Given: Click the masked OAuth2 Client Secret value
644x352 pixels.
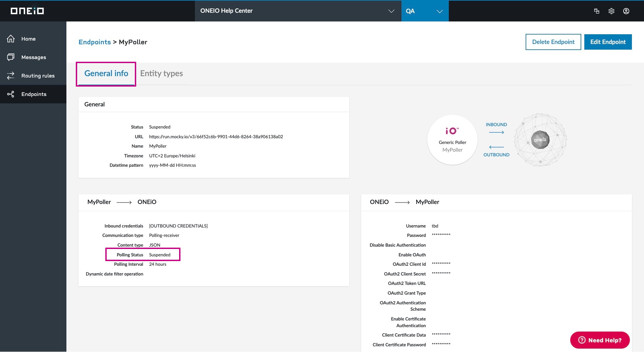Looking at the screenshot, I should (x=441, y=273).
